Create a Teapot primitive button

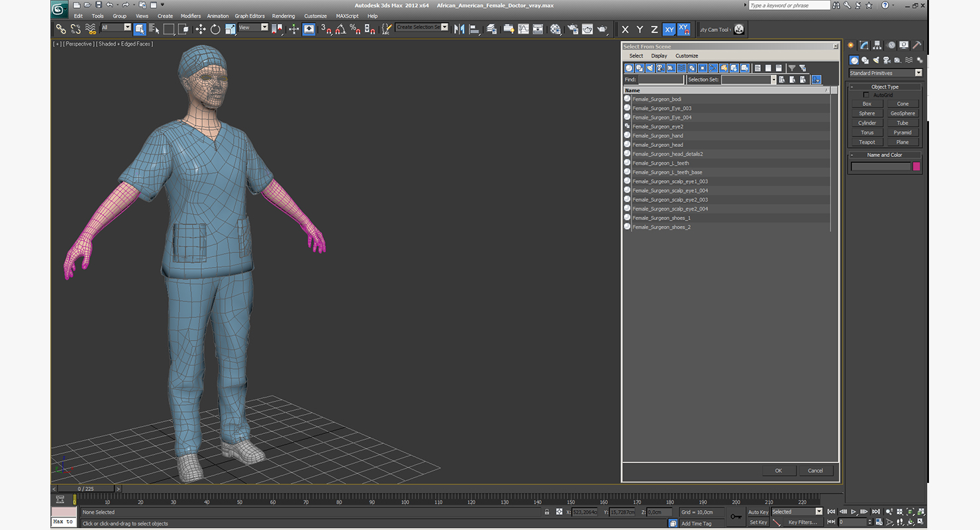pyautogui.click(x=867, y=142)
